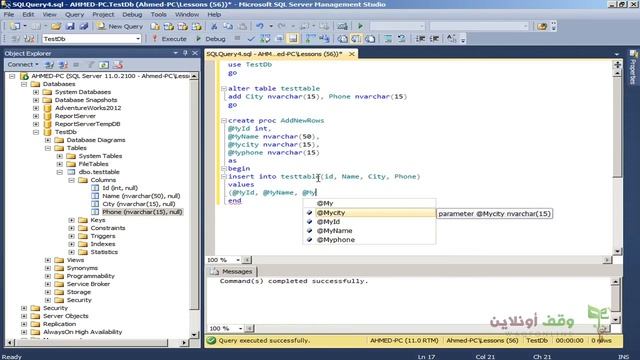Collapse the Databases tree node
Image resolution: width=640 pixels, height=360 pixels.
pos(24,84)
